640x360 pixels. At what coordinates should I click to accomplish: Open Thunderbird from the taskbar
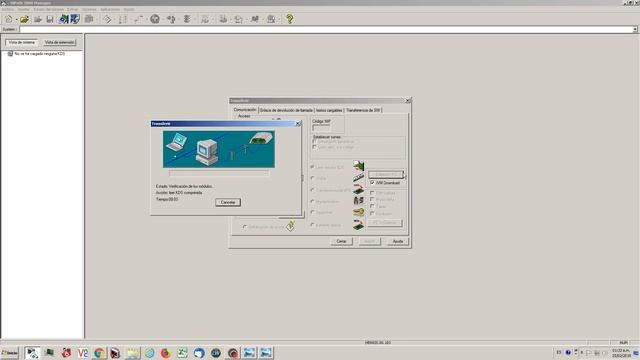click(x=199, y=353)
